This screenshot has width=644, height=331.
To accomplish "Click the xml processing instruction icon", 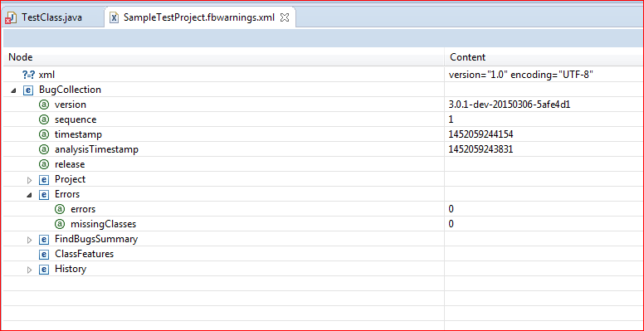I will 29,75.
